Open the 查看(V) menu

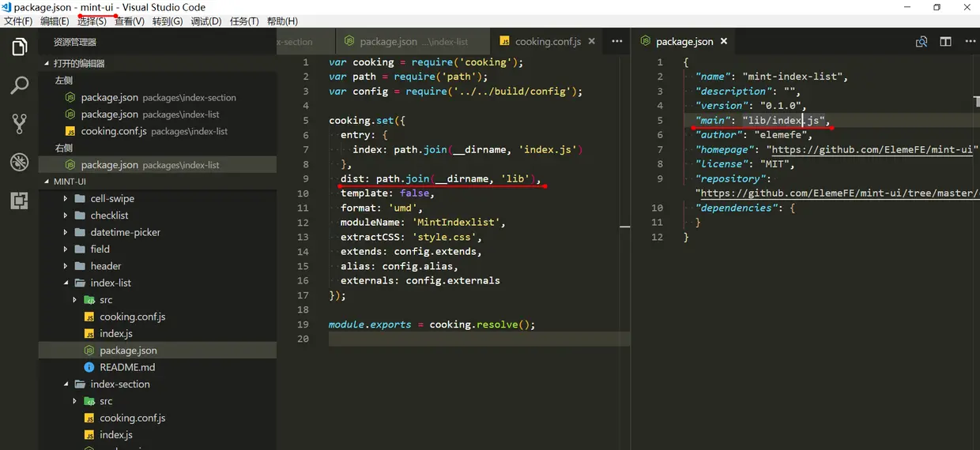point(130,21)
